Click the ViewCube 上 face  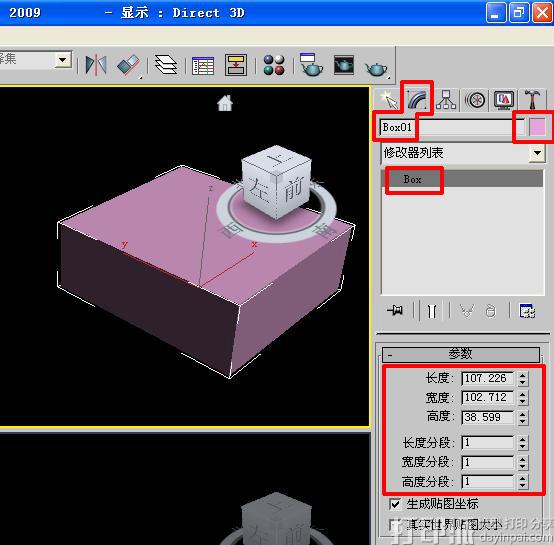(x=278, y=159)
